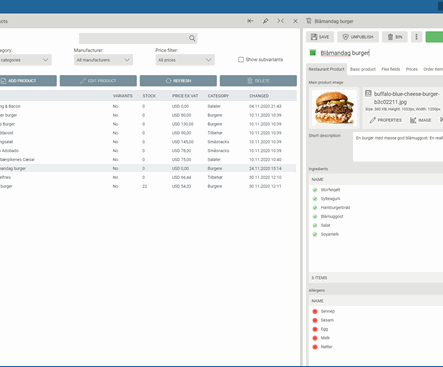Screen dimensions: 443x367
Task: Close the products list panel
Action: [x=295, y=21]
